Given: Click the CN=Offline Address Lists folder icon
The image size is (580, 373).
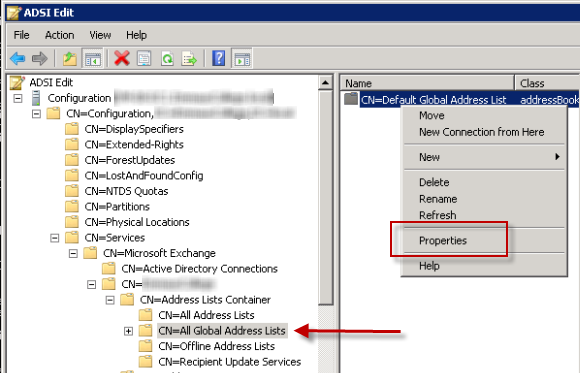Looking at the screenshot, I should (145, 346).
